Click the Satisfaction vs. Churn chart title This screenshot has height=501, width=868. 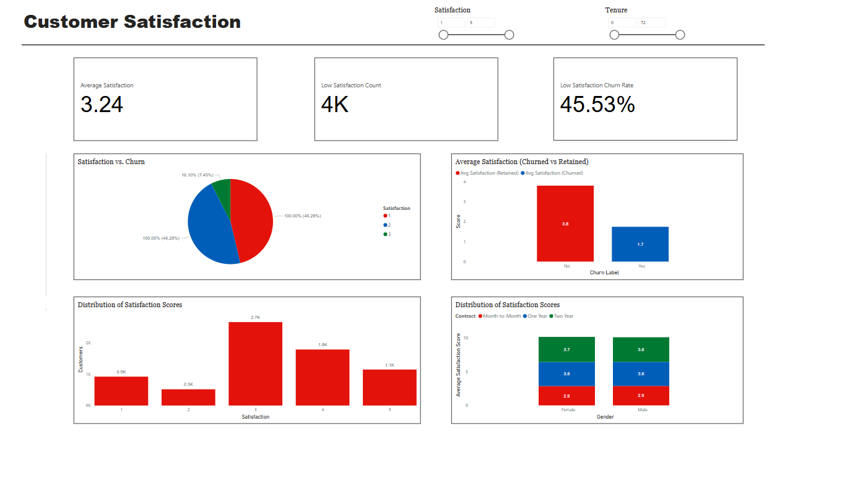tap(111, 162)
